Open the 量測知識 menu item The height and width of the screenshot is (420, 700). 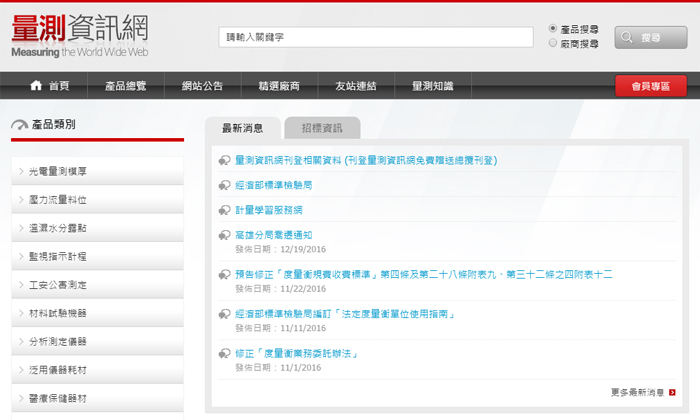coord(432,86)
